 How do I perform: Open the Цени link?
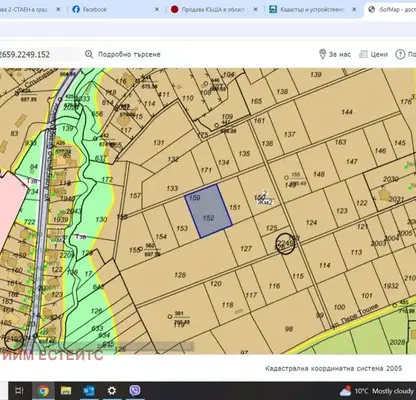point(379,54)
